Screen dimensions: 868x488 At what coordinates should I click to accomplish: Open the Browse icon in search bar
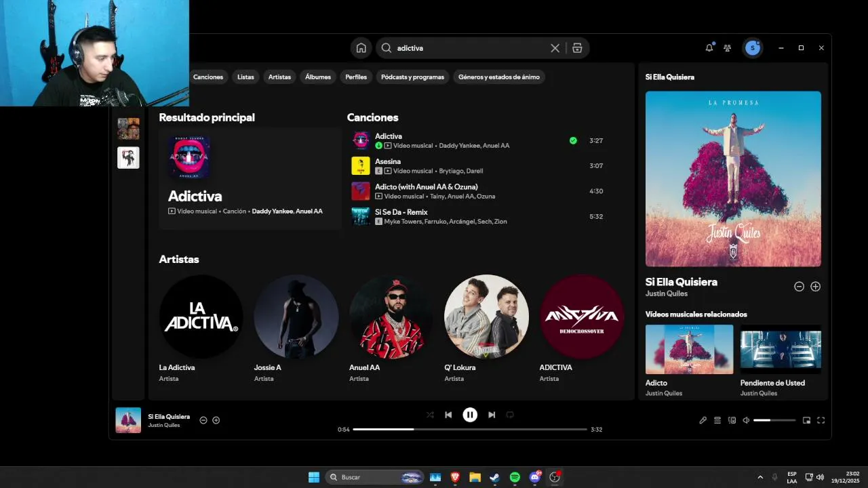pos(577,48)
